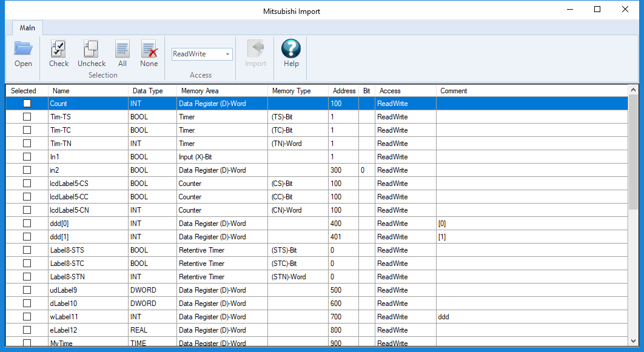Sort by the Name column header

click(x=88, y=91)
